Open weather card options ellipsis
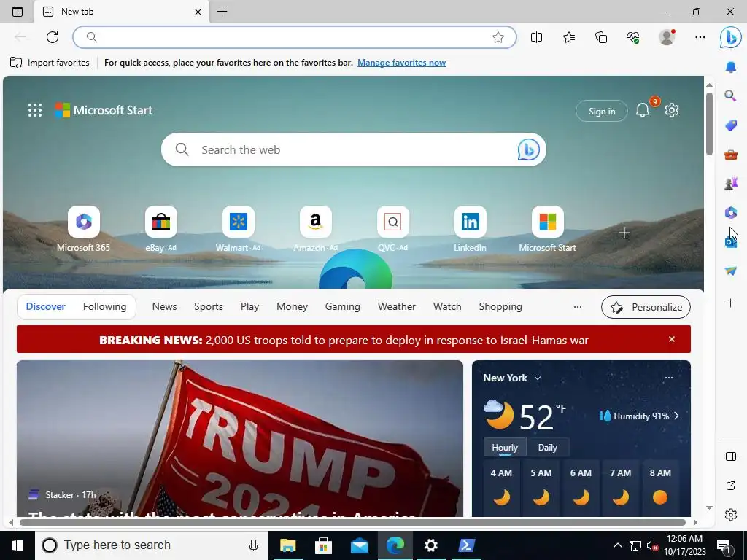The width and height of the screenshot is (747, 560). point(669,378)
